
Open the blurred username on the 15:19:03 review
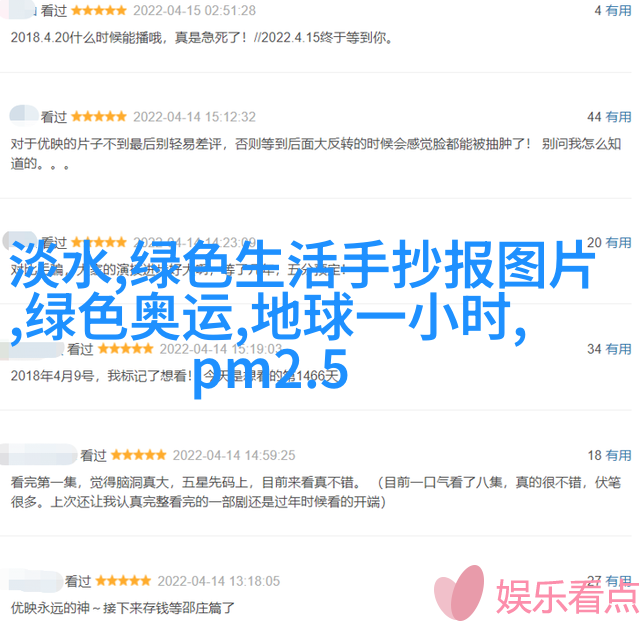[31, 350]
